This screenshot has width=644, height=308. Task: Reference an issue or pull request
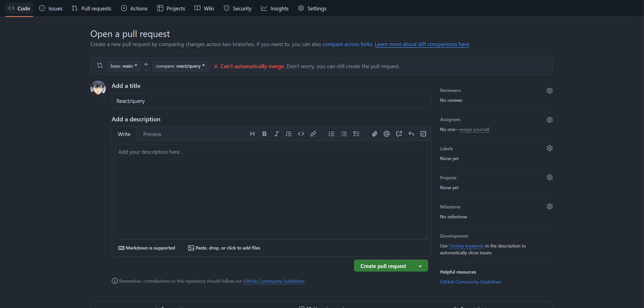pyautogui.click(x=399, y=134)
